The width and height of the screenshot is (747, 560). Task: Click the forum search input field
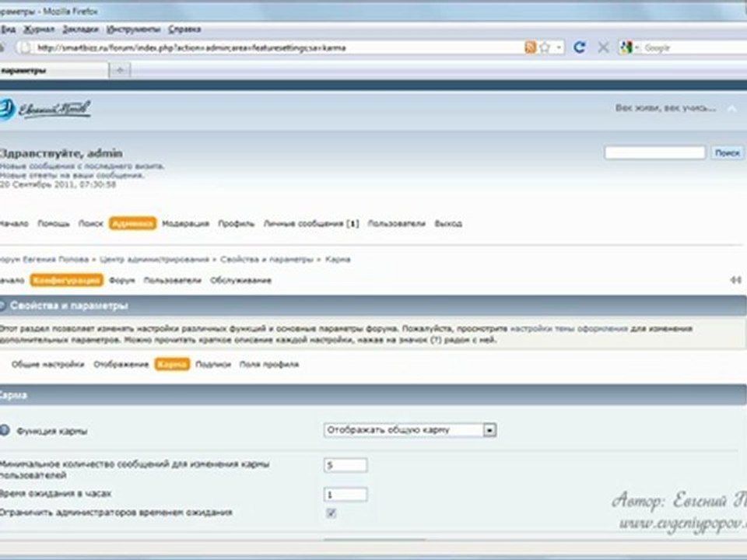click(x=655, y=153)
